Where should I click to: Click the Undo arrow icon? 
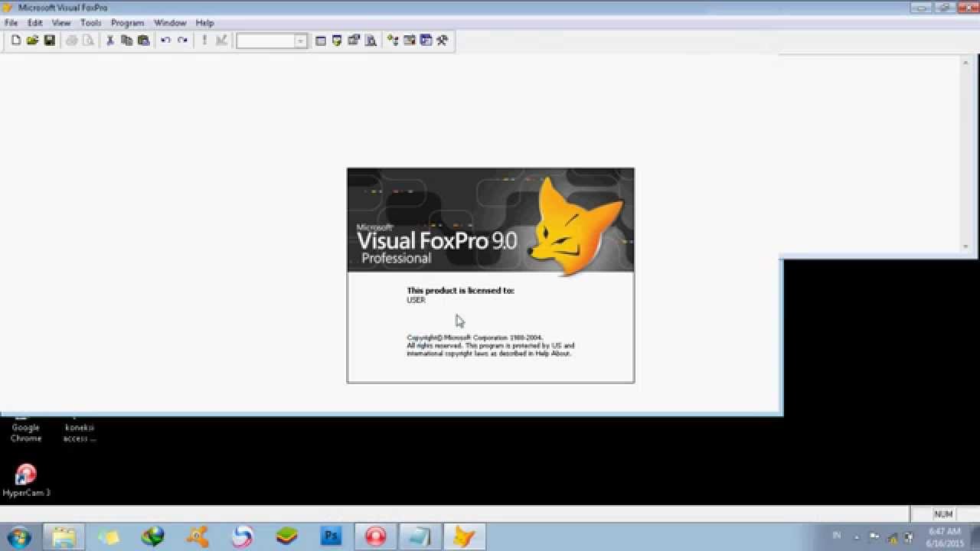click(x=165, y=41)
